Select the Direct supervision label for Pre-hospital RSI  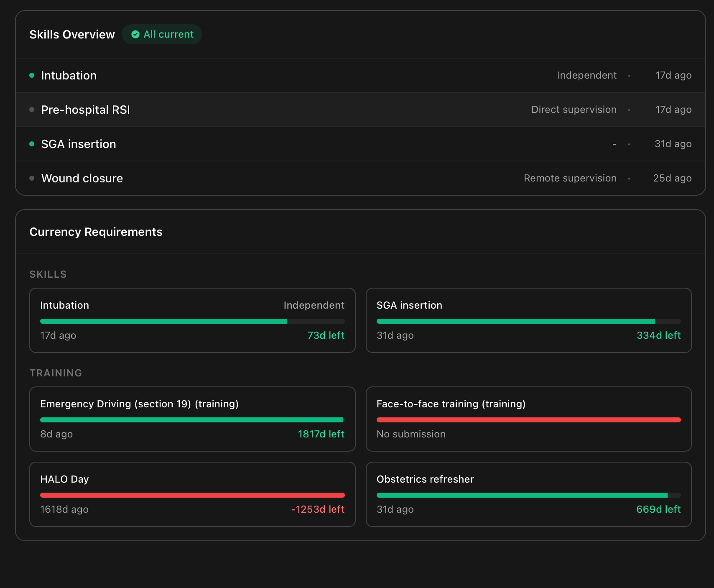click(x=574, y=110)
